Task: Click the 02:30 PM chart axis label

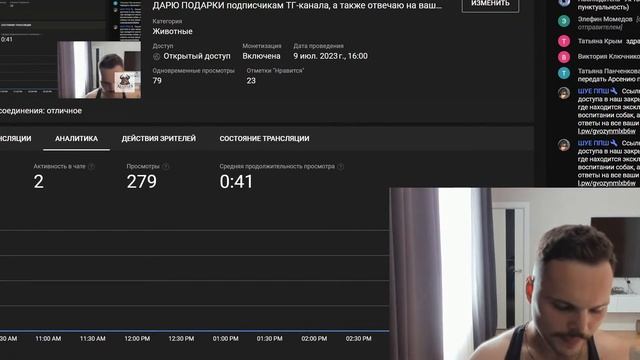Action: tap(358, 339)
